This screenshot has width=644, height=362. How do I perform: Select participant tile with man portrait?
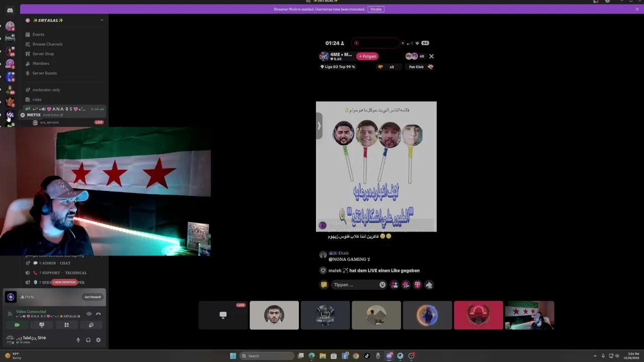[274, 315]
